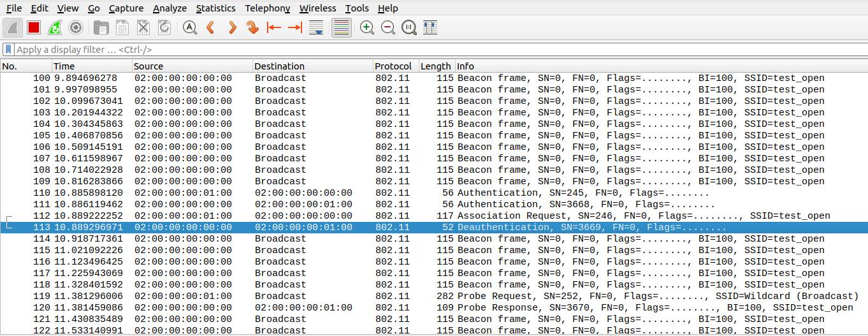The height and width of the screenshot is (336, 868).
Task: Stop the running packet capture
Action: click(34, 27)
